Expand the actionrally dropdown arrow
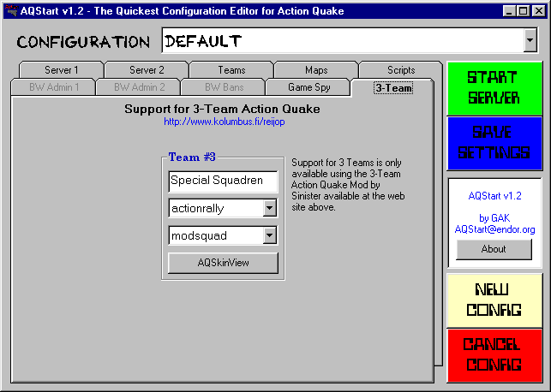This screenshot has width=551, height=392. [270, 208]
